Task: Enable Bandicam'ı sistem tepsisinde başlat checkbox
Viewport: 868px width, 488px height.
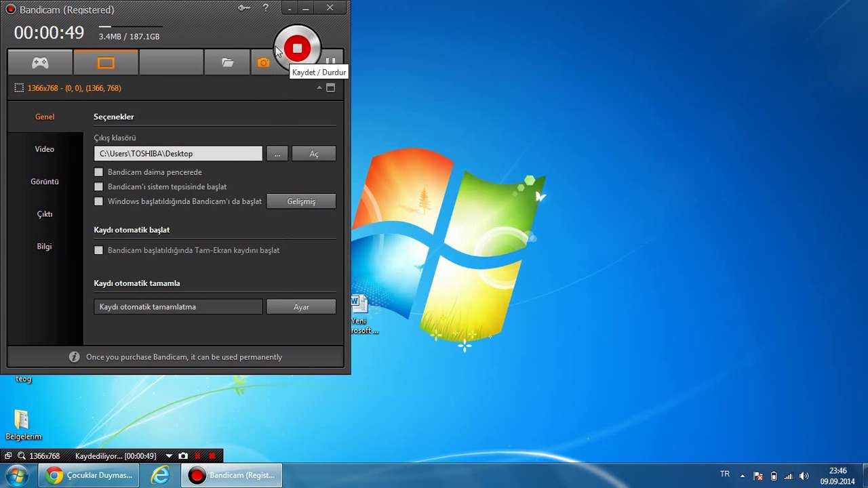Action: pos(99,187)
